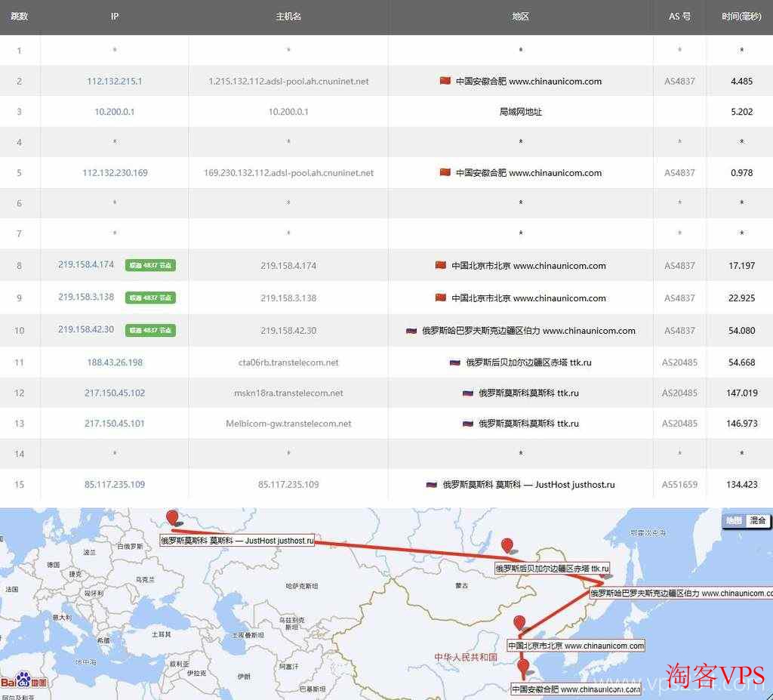The width and height of the screenshot is (773, 700).
Task: Open IP link 112.132.230.169
Action: click(x=115, y=173)
